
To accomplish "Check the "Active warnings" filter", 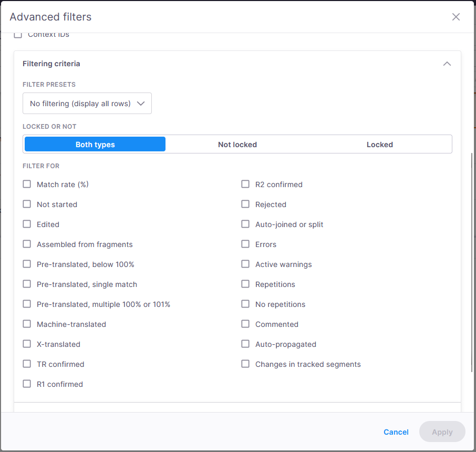I will [245, 264].
